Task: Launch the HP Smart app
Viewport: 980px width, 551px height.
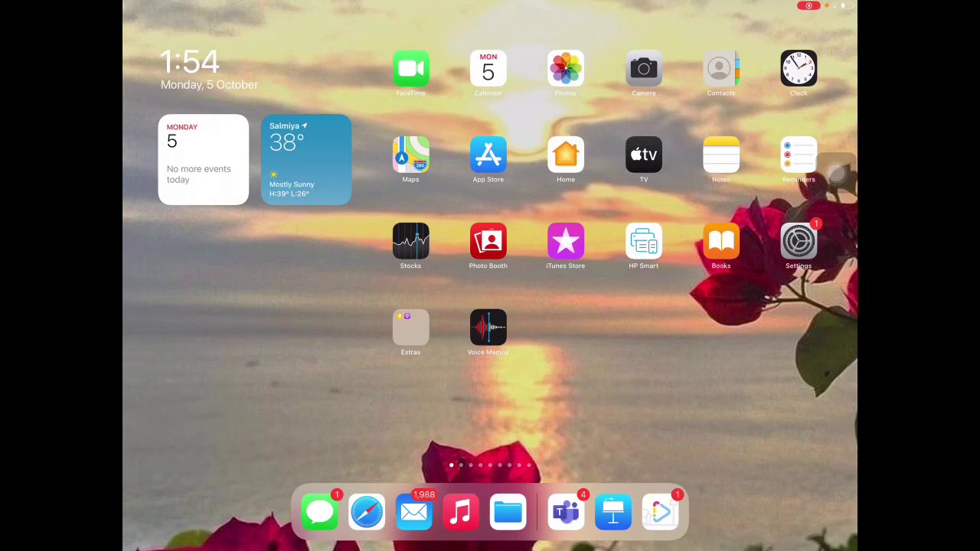Action: click(x=644, y=242)
